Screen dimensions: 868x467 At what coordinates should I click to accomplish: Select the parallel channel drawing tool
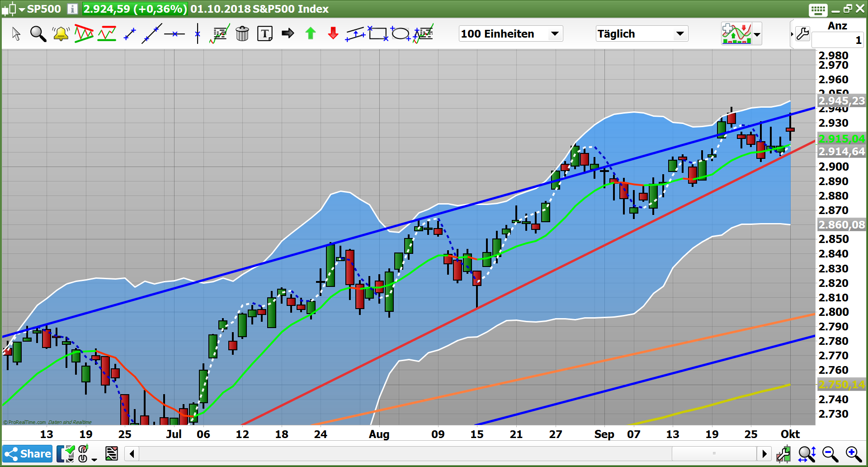pyautogui.click(x=356, y=34)
